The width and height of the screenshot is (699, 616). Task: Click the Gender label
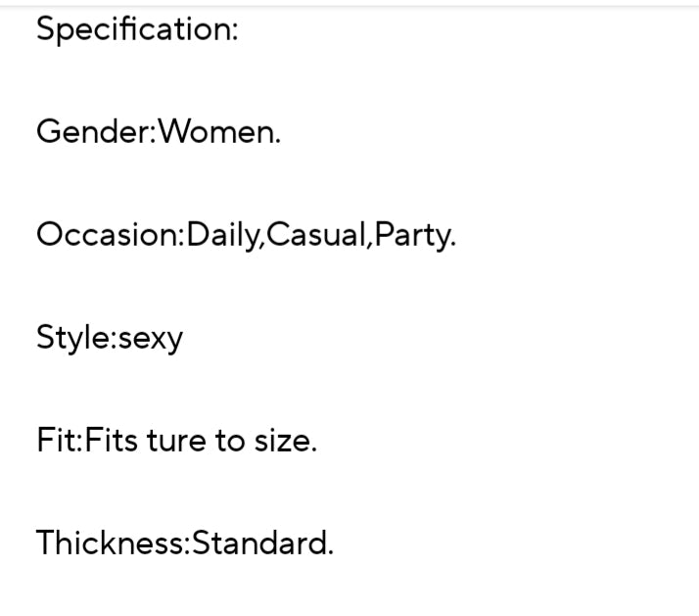click(92, 131)
